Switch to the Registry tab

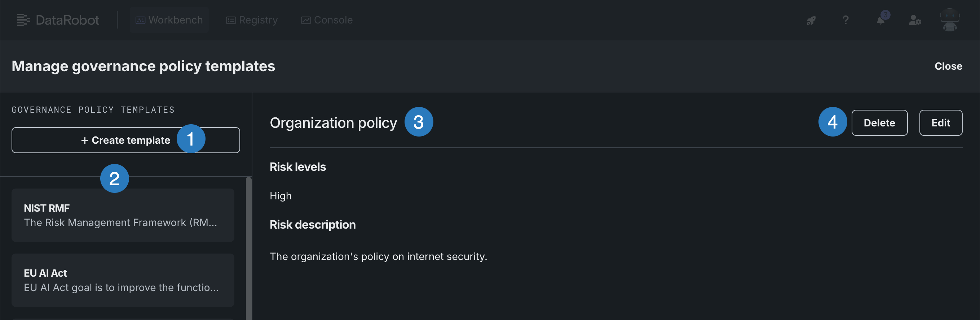click(258, 20)
